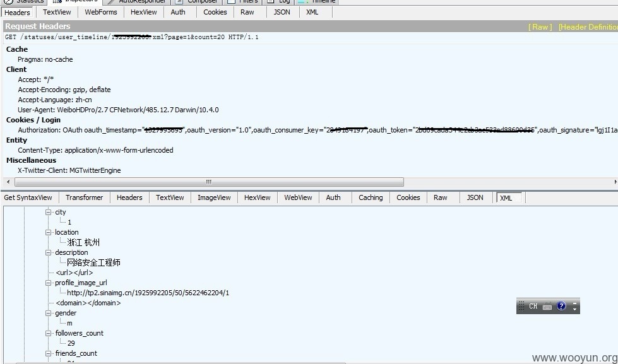The image size is (618, 364).
Task: Select the GET request line text
Action: click(x=132, y=37)
